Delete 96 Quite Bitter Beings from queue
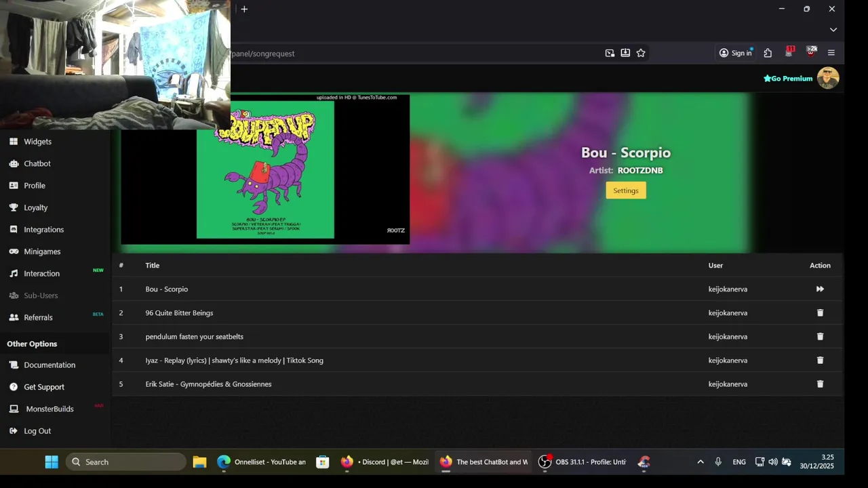 (x=820, y=313)
